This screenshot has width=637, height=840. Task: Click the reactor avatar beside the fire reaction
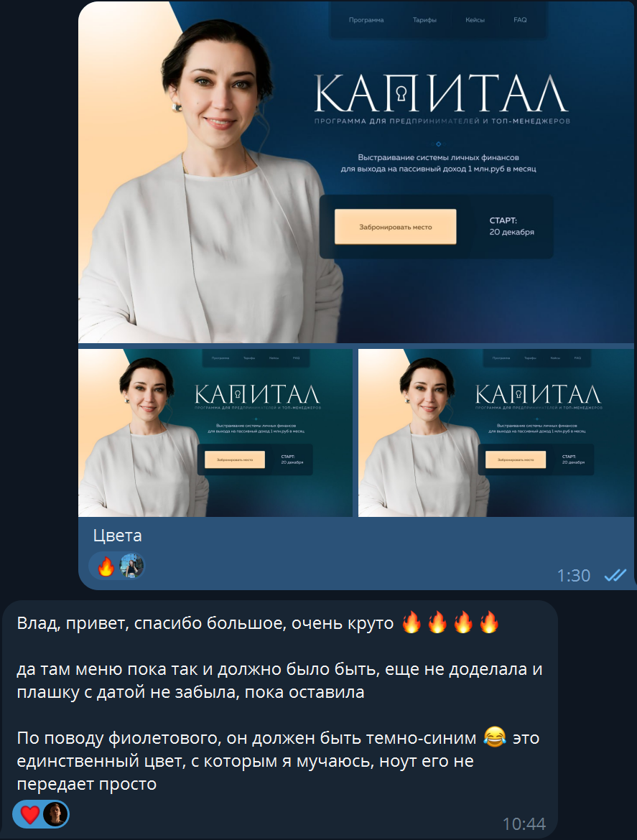(131, 566)
